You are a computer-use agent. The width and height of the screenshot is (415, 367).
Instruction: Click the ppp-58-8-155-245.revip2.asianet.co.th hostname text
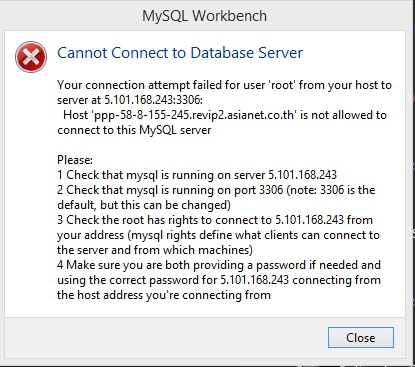[x=194, y=115]
